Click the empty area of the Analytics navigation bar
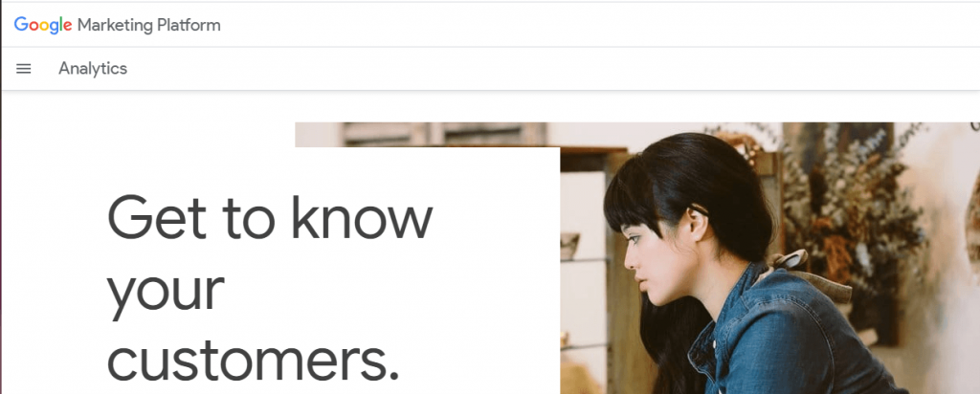 pyautogui.click(x=550, y=69)
